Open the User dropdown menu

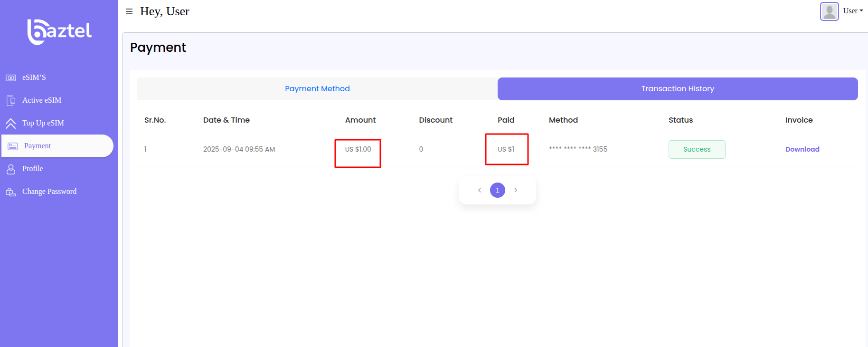point(853,11)
